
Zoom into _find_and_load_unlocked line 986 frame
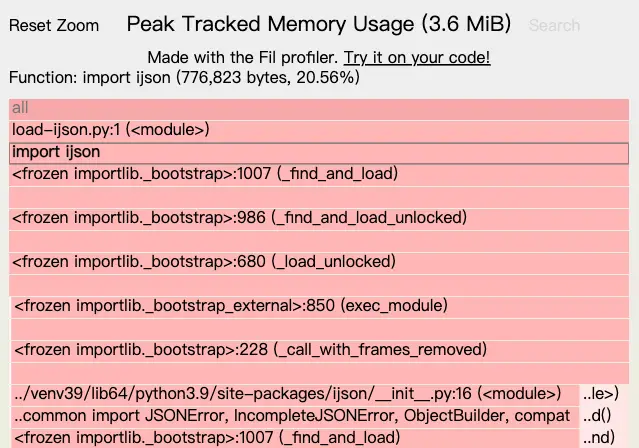pyautogui.click(x=319, y=219)
